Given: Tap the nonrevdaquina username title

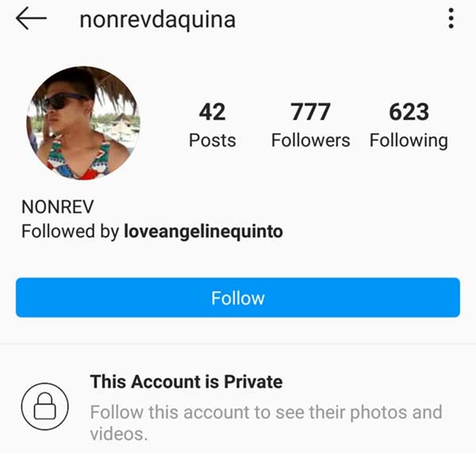Looking at the screenshot, I should coord(157,20).
